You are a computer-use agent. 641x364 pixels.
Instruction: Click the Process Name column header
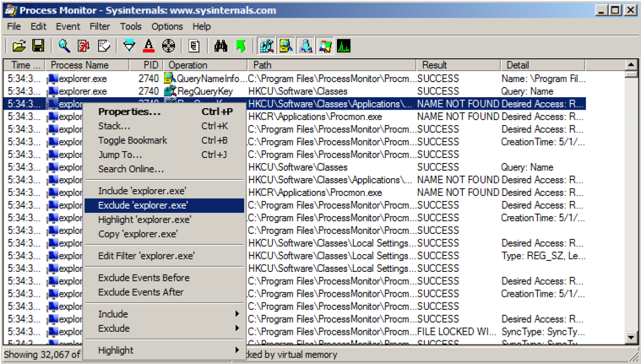(87, 65)
